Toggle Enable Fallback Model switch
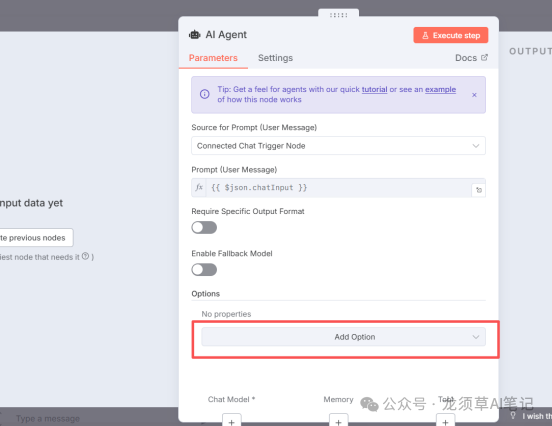 point(204,270)
